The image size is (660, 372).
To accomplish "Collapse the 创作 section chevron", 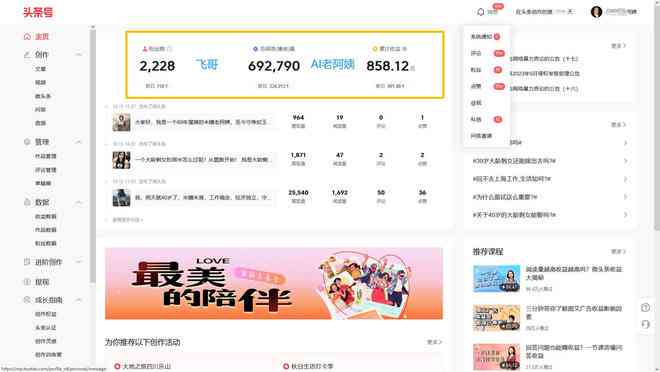I will [x=79, y=55].
